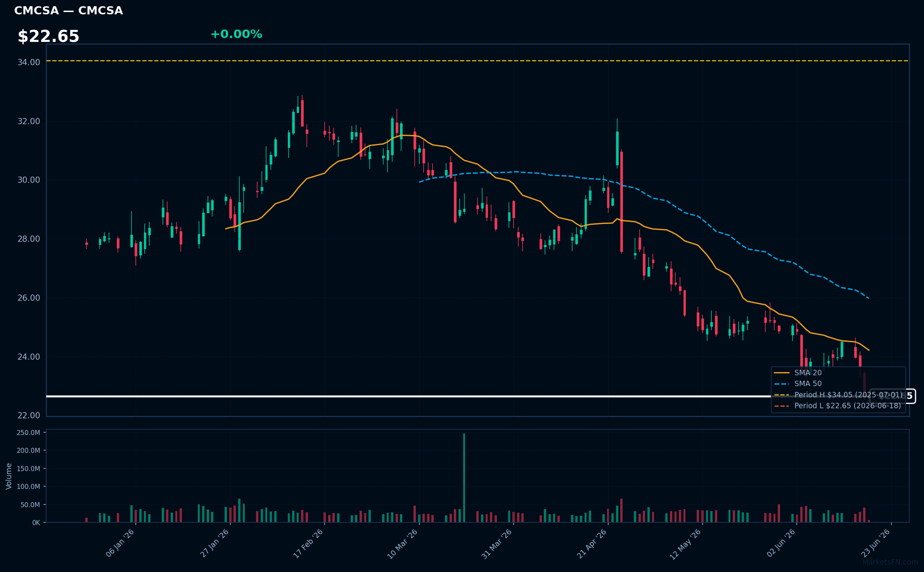The width and height of the screenshot is (924, 572).
Task: Click the 34.00 price axis label
Action: pyautogui.click(x=29, y=62)
